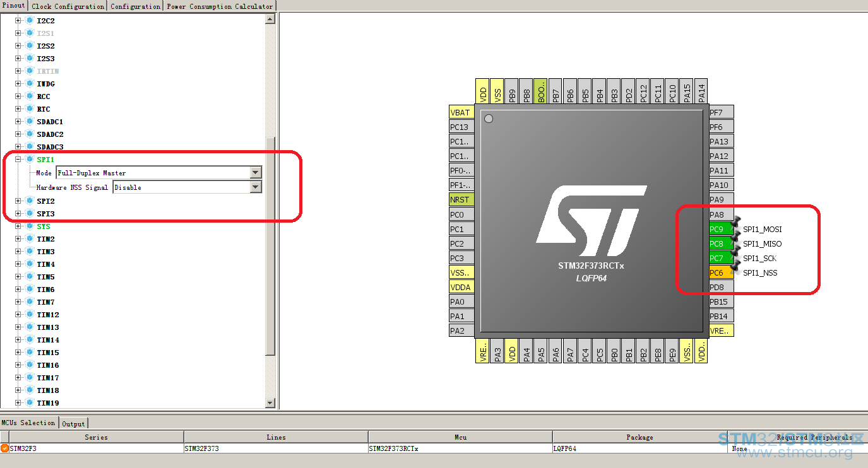Click the PC8 pin on the chip

(721, 243)
